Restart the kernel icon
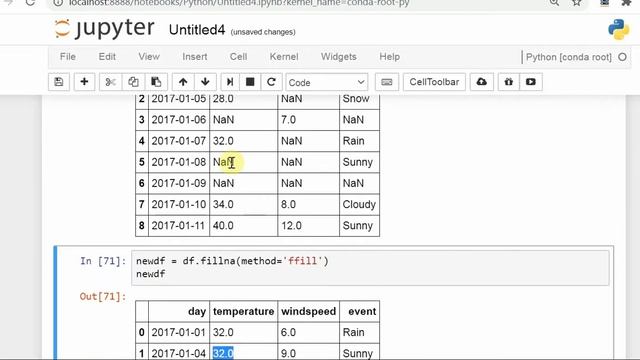The width and height of the screenshot is (640, 360). tap(271, 82)
